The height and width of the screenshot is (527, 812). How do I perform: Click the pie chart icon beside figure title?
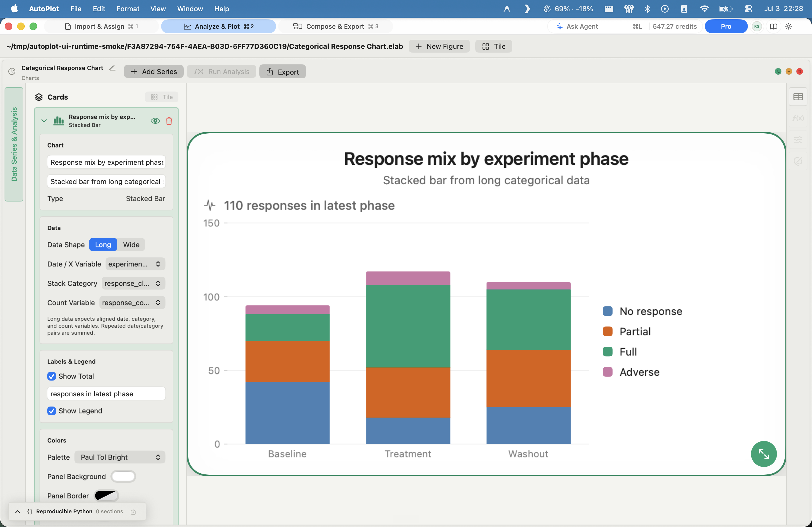point(12,71)
